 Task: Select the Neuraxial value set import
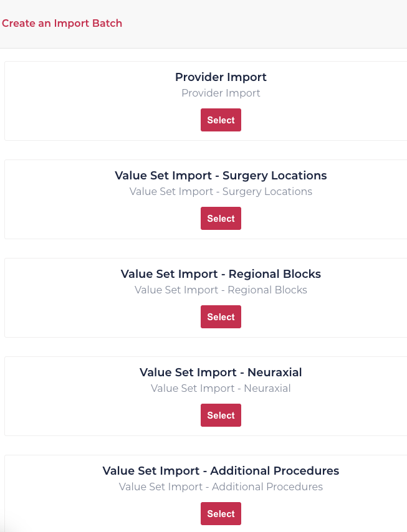pyautogui.click(x=221, y=415)
